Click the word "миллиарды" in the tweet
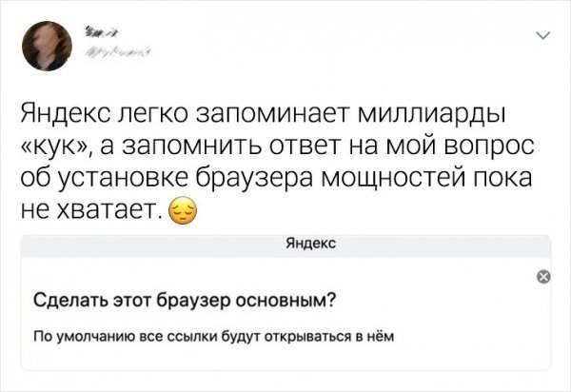Viewport: 571px width, 392px height. [443, 116]
